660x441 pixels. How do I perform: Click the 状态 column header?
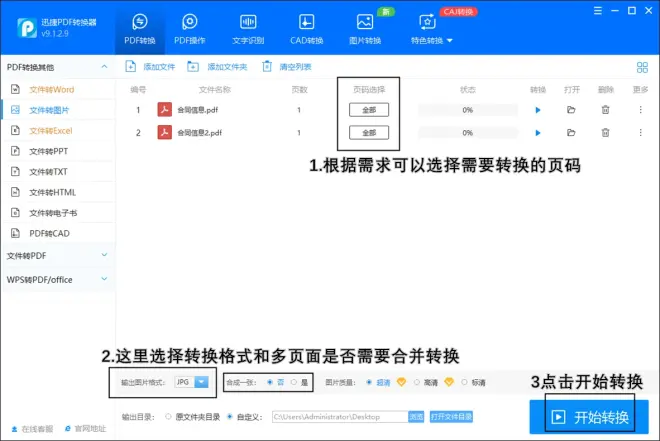pyautogui.click(x=468, y=90)
